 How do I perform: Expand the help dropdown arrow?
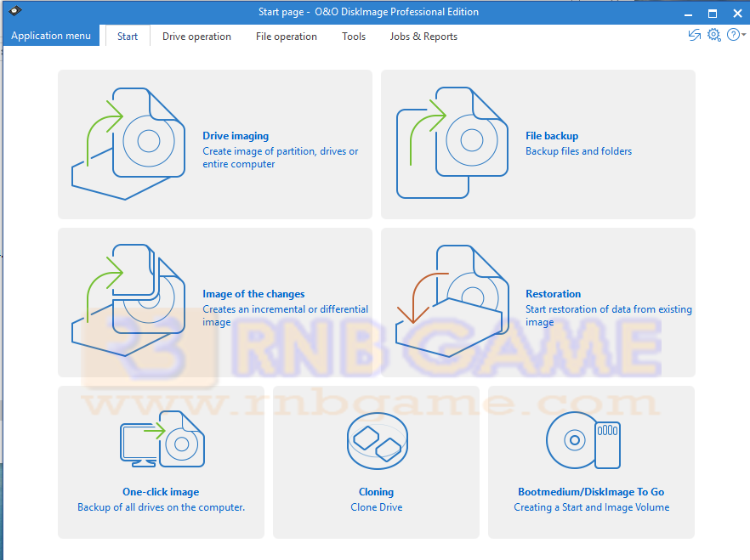point(744,35)
